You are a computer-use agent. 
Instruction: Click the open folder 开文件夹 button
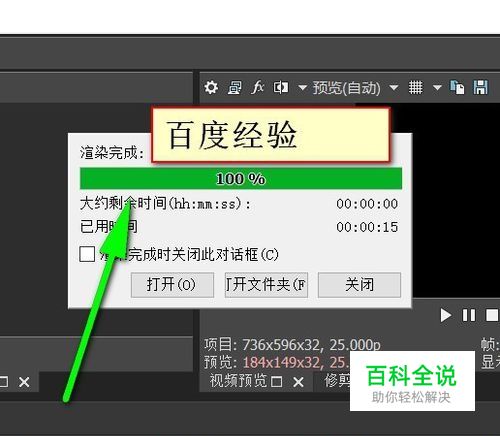[x=266, y=285]
